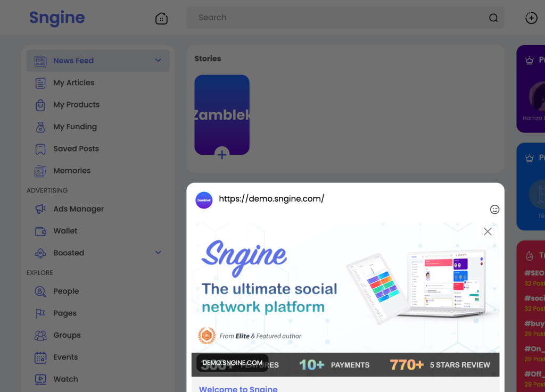This screenshot has width=545, height=392.
Task: Click the My Articles document icon
Action: click(x=40, y=83)
